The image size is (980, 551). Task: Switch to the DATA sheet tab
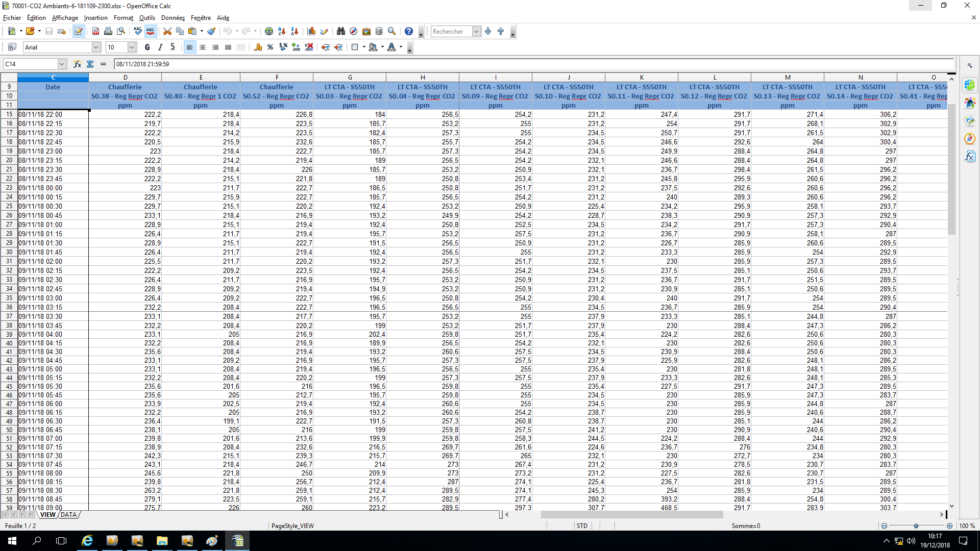(x=68, y=515)
